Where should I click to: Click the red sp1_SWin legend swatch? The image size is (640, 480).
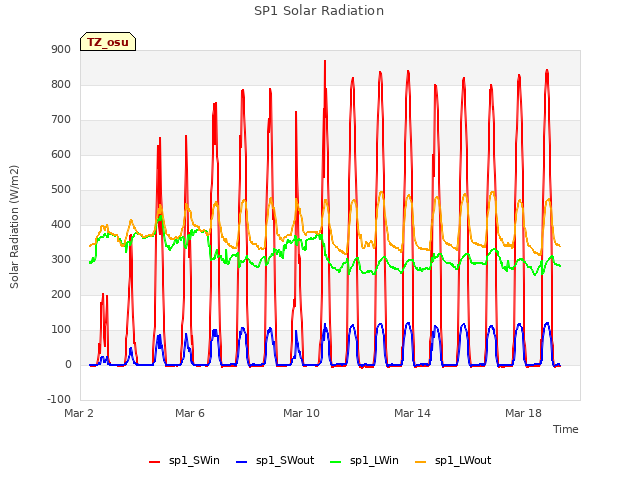point(154,462)
